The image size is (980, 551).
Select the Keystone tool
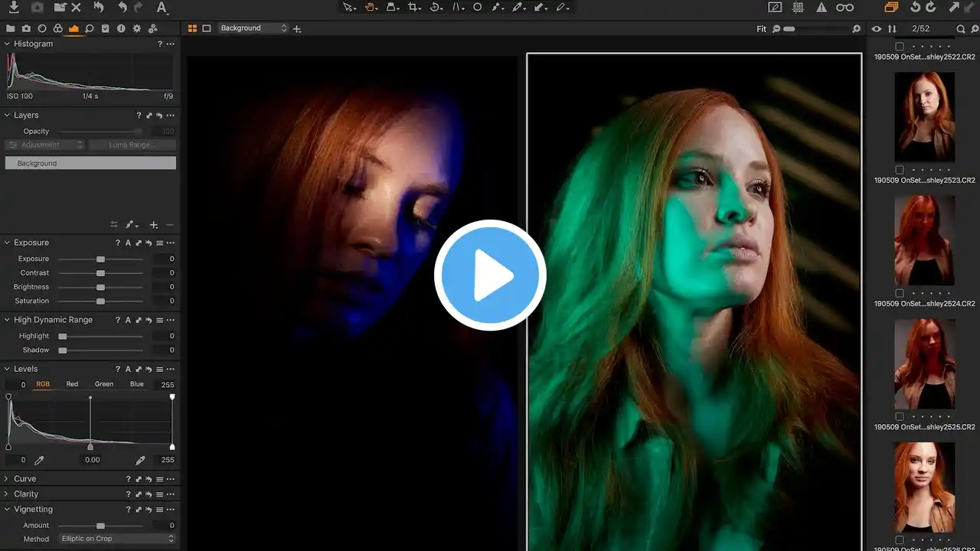(458, 8)
